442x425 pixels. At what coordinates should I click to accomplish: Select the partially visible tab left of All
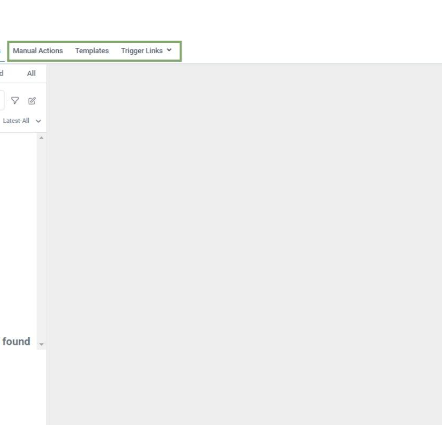point(1,73)
